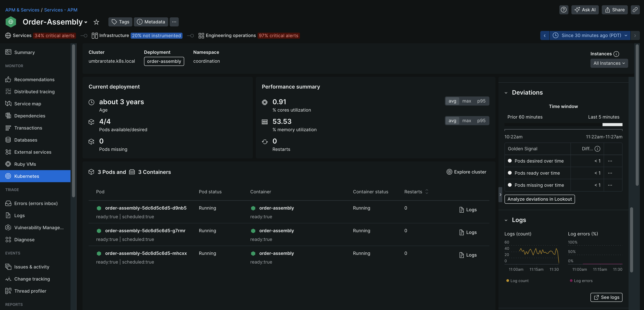Image resolution: width=644 pixels, height=310 pixels.
Task: Collapse the Deviations section
Action: tap(506, 93)
